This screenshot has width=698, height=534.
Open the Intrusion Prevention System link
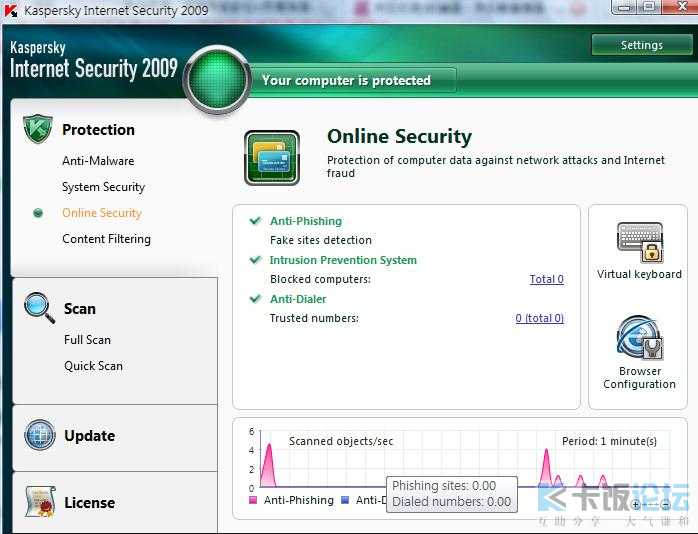[x=343, y=260]
